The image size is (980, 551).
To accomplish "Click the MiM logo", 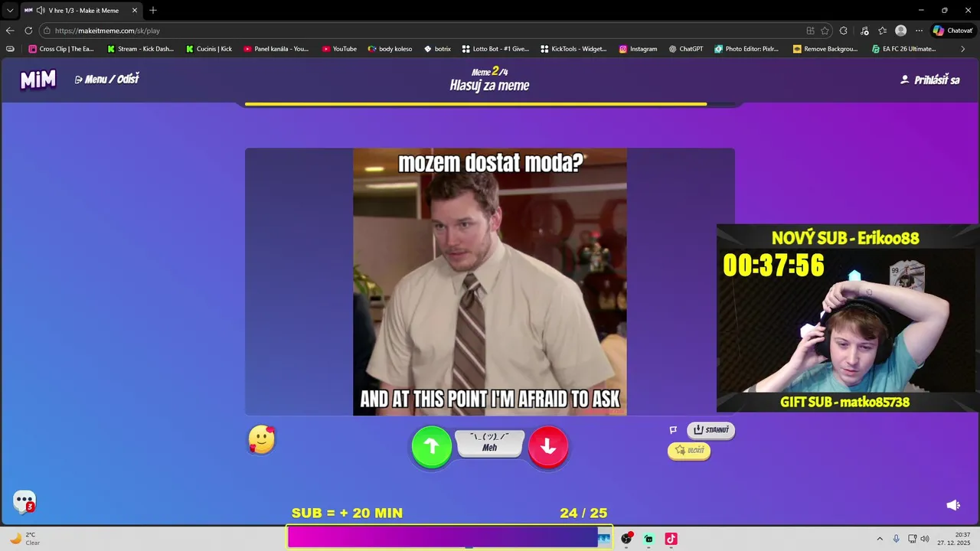I will pyautogui.click(x=38, y=80).
